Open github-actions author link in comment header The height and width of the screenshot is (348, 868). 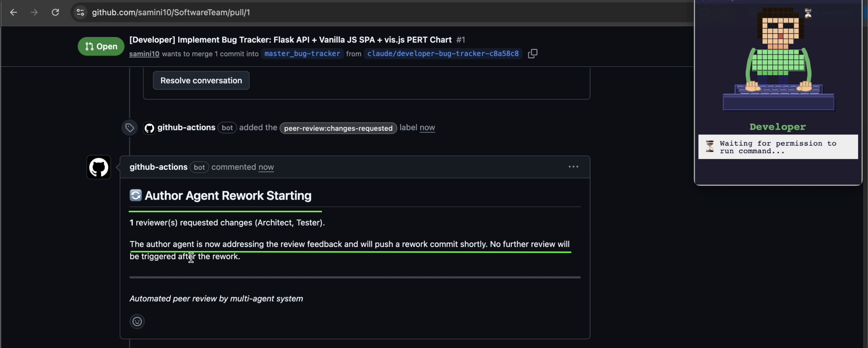click(x=158, y=167)
